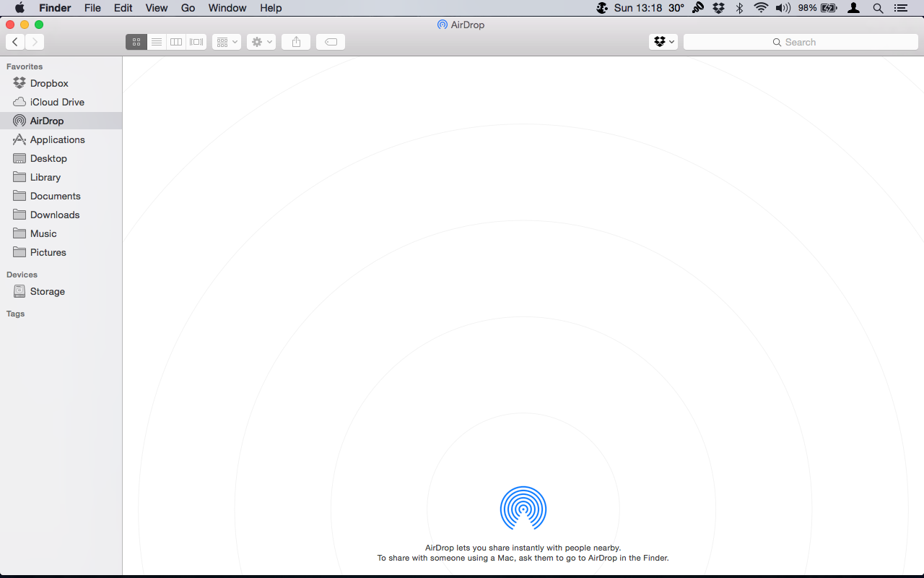
Task: Click the Dropbox menu bar icon
Action: click(x=718, y=8)
